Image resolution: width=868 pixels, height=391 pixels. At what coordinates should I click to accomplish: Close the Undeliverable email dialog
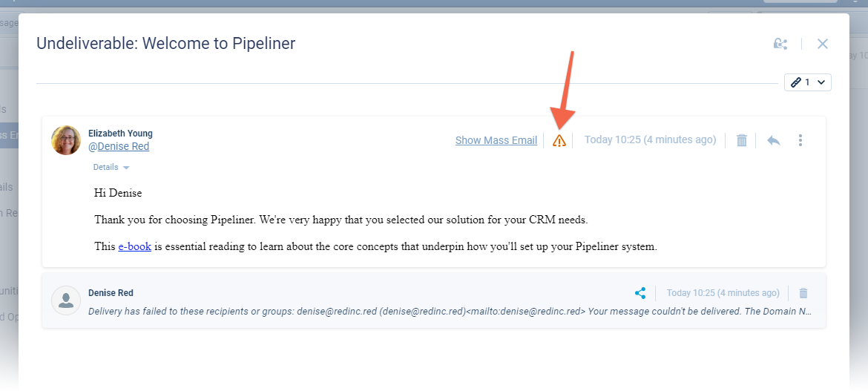pos(822,44)
